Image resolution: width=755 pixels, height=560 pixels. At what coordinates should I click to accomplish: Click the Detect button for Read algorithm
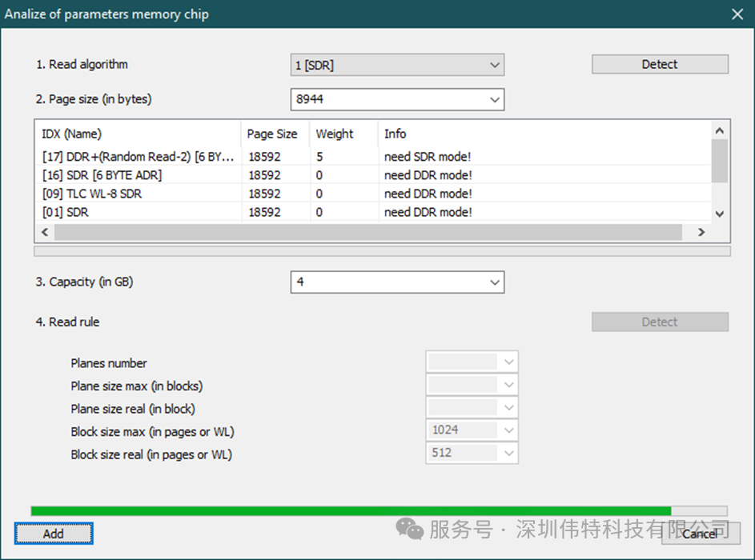click(x=660, y=64)
